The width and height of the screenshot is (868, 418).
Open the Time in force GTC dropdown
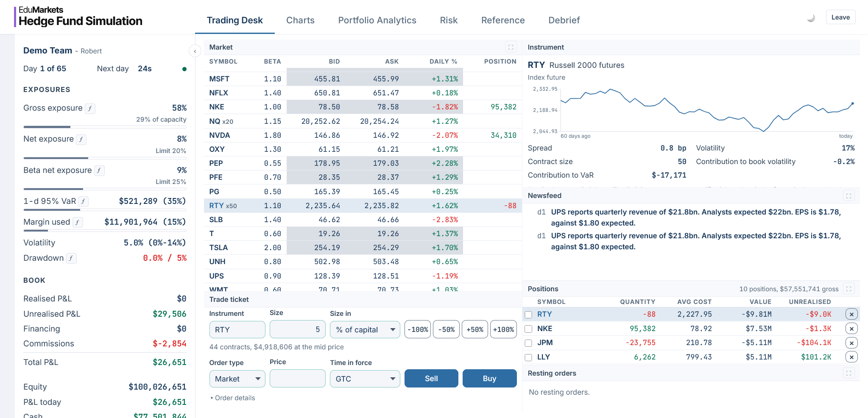[x=365, y=379]
